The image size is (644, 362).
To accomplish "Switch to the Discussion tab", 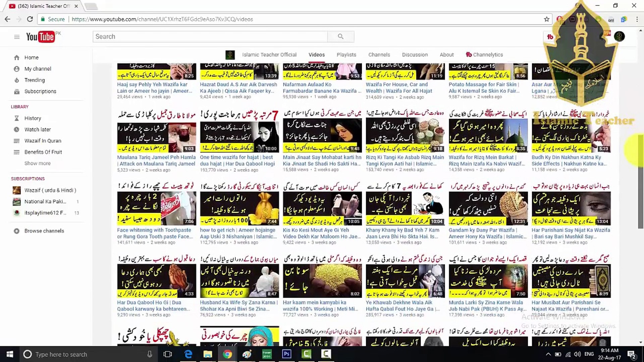I will tap(415, 55).
